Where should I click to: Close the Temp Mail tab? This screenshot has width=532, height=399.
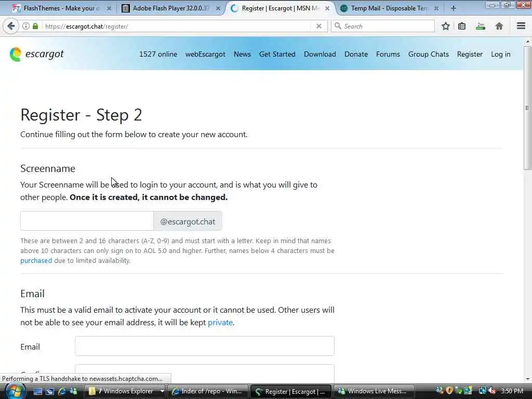(x=436, y=8)
